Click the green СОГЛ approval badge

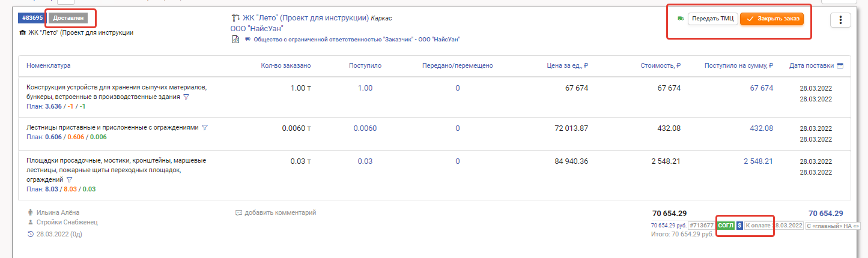coord(726,226)
